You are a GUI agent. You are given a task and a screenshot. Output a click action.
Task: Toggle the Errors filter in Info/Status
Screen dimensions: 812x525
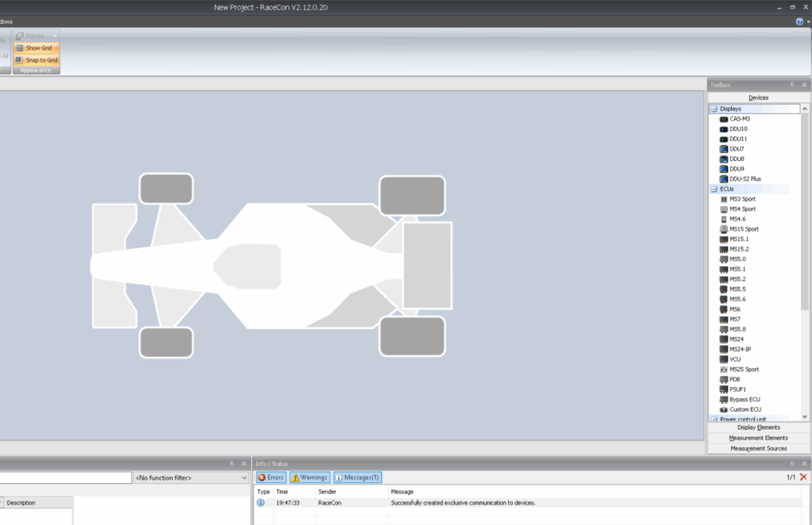tap(271, 477)
